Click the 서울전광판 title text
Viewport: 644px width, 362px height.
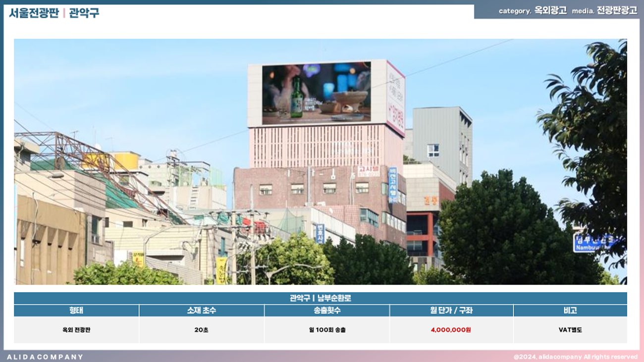point(33,13)
